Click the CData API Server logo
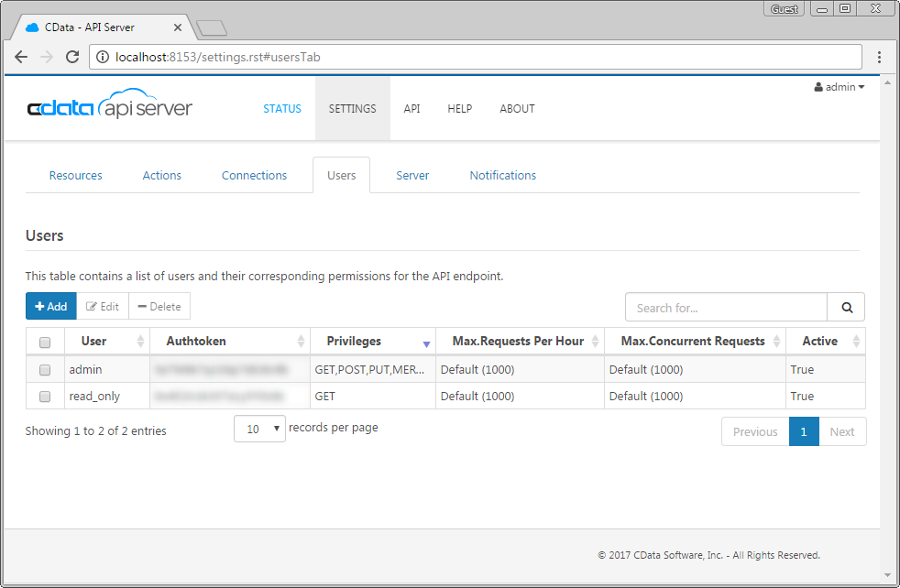Screen dimensions: 900x588 [x=109, y=108]
